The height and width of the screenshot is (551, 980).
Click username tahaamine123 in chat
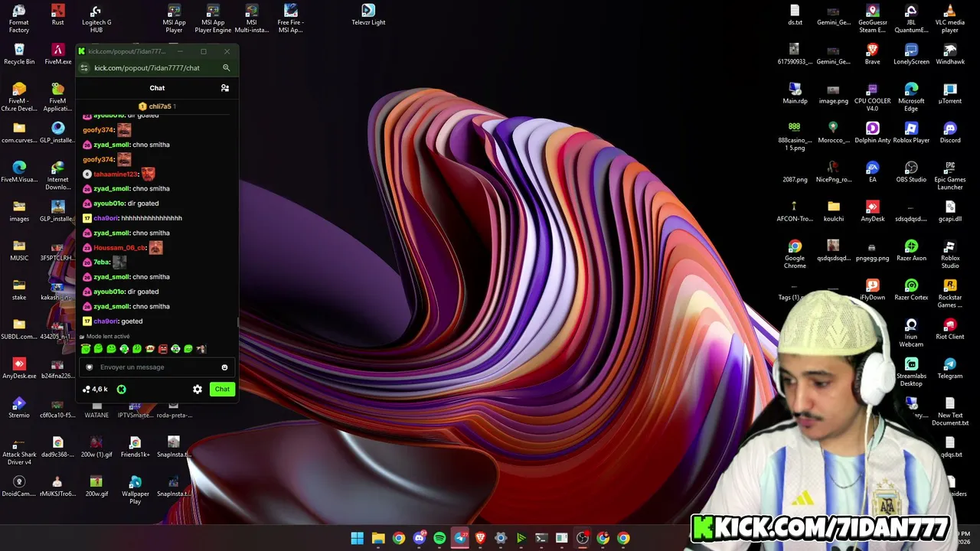point(116,174)
